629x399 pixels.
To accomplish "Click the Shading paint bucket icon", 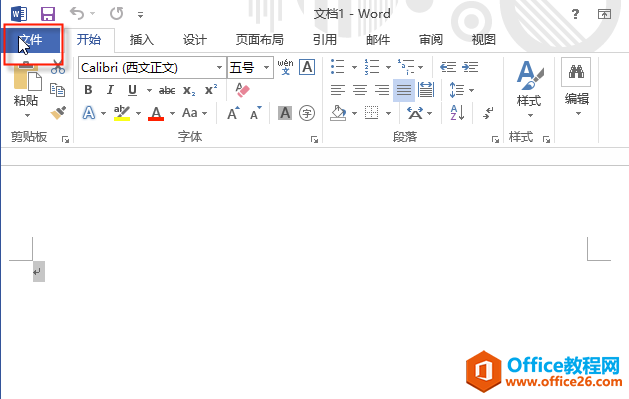I will tap(339, 113).
